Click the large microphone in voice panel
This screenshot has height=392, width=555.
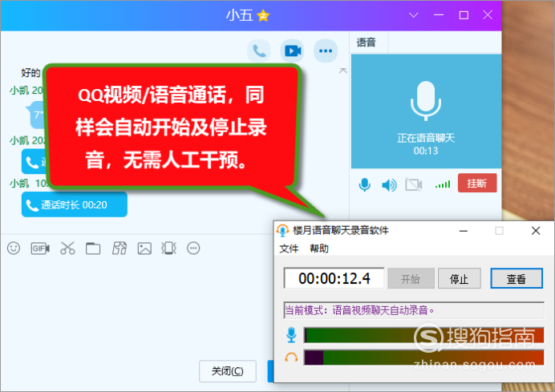426,100
